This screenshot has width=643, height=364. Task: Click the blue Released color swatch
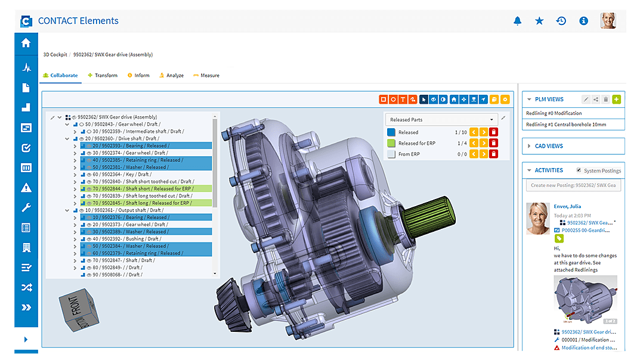[391, 132]
